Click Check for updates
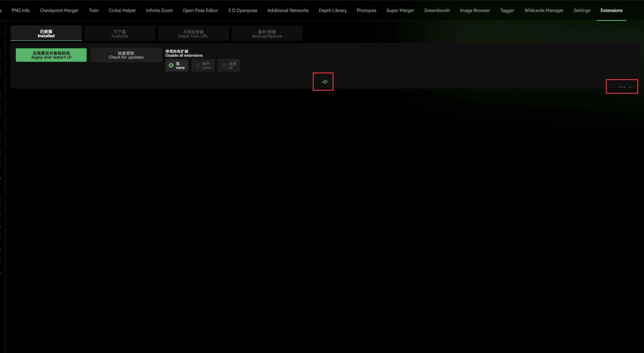 pos(126,55)
